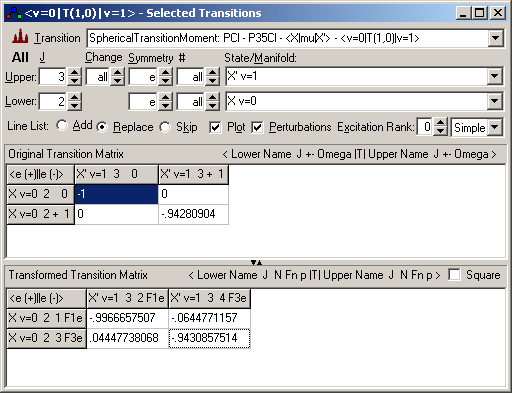The image size is (512, 393).
Task: Click the Upper J value field
Action: click(x=53, y=77)
